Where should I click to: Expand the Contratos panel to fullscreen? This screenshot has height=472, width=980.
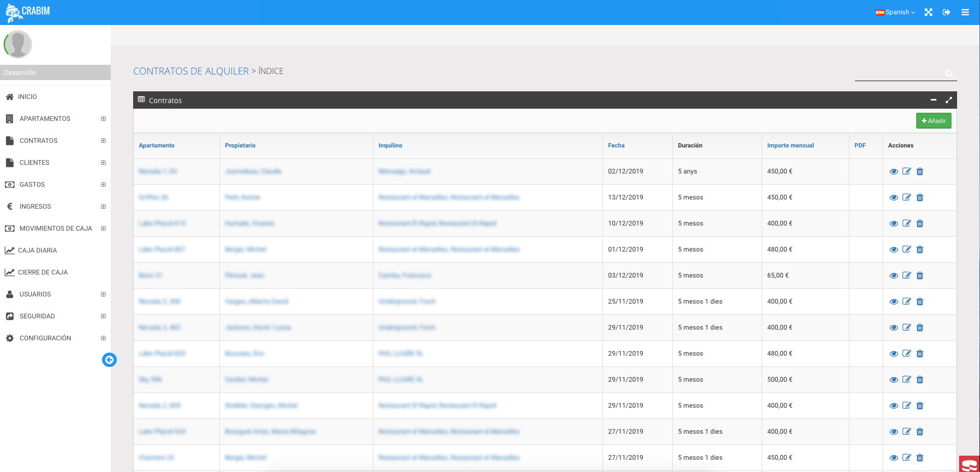[x=948, y=100]
